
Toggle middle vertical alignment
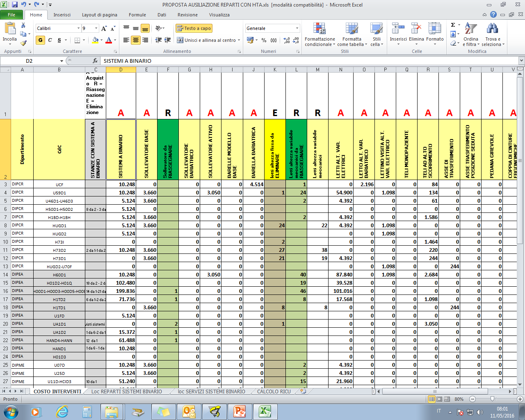(136, 28)
